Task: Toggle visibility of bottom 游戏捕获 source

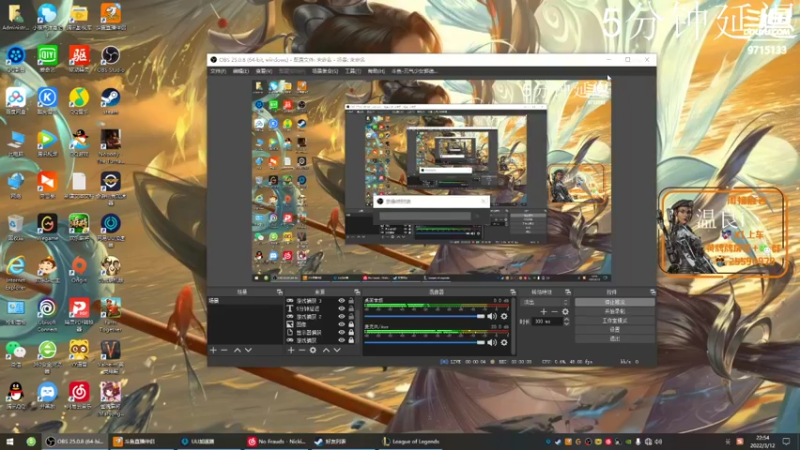Action: [341, 340]
